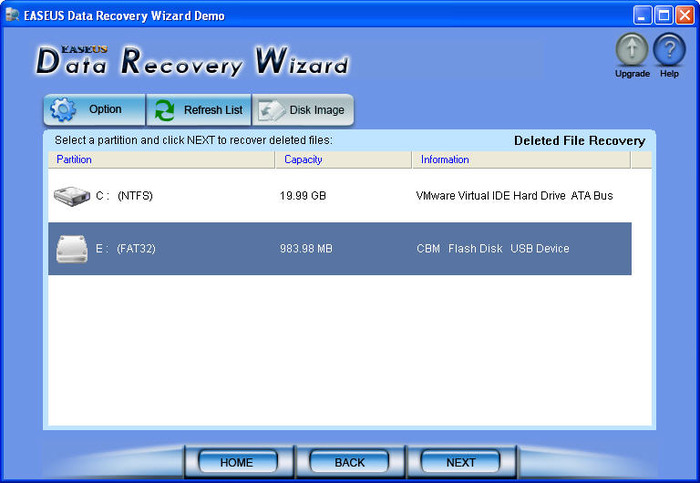Click the 19.99 GB capacity value
700x483 pixels.
303,196
